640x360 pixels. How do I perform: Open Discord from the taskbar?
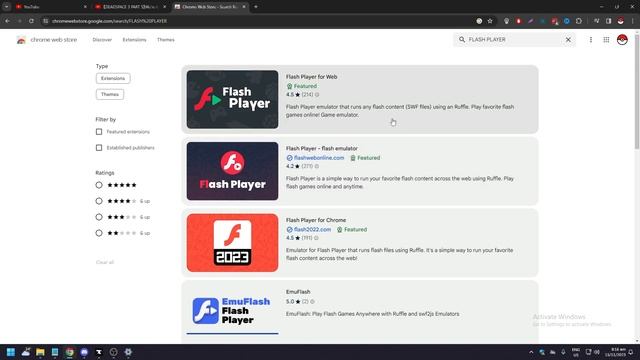coord(84,352)
